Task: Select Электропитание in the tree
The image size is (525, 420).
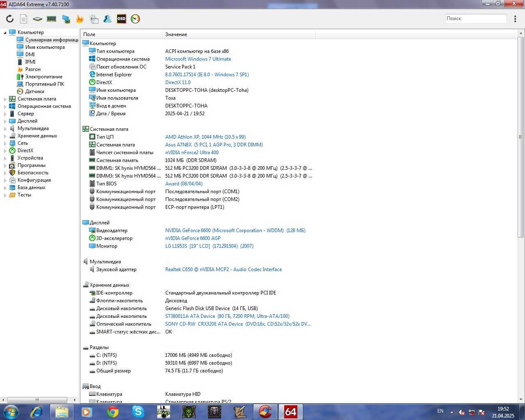Action: [44, 77]
